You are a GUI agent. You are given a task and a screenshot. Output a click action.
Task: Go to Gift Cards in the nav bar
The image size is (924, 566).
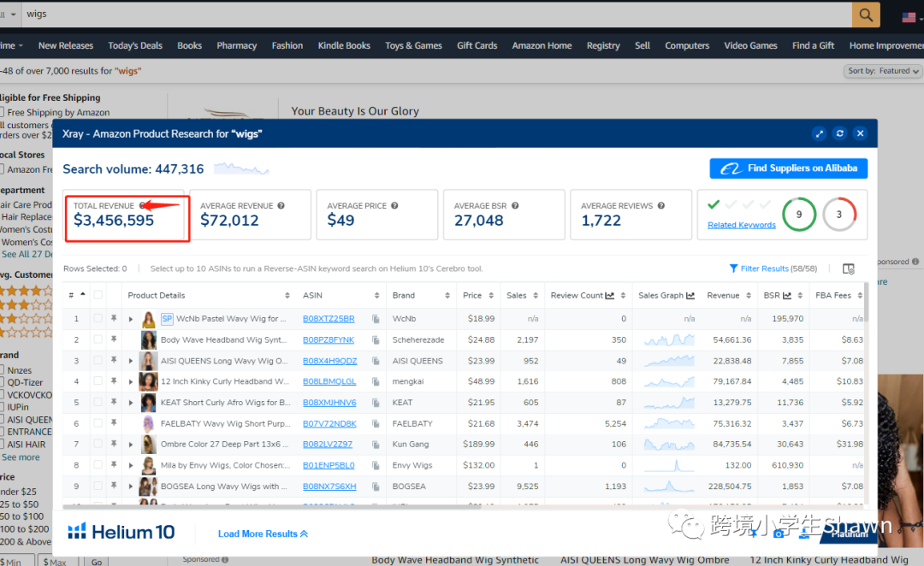pyautogui.click(x=477, y=45)
